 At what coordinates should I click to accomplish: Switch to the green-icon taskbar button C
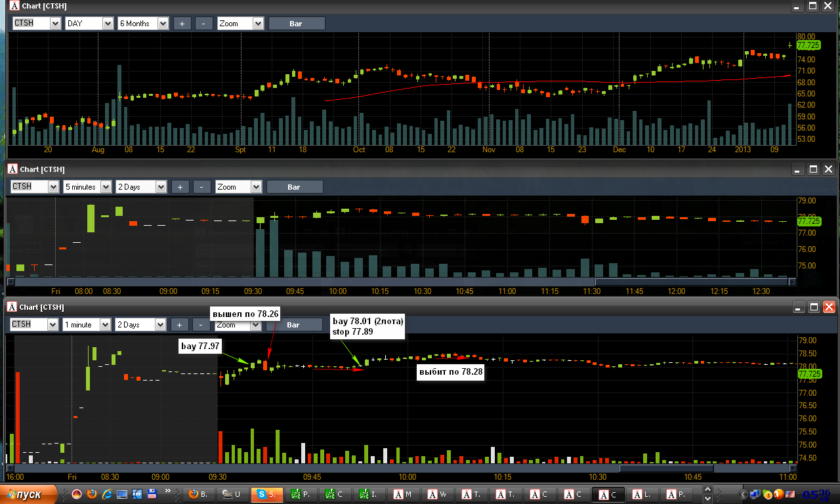coord(336,494)
